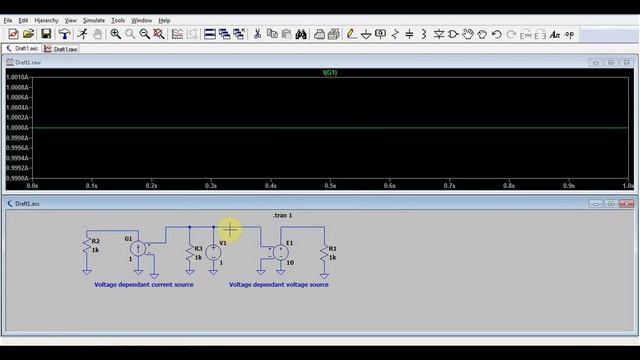This screenshot has width=640, height=360.
Task: Place a Diode from toolbar
Action: coord(439,34)
